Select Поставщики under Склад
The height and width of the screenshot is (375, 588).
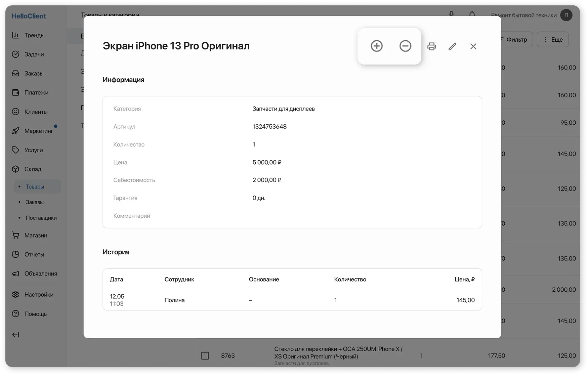(41, 218)
